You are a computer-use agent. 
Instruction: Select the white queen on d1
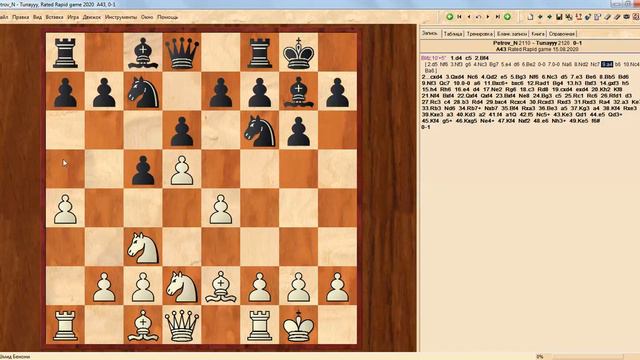[182, 325]
